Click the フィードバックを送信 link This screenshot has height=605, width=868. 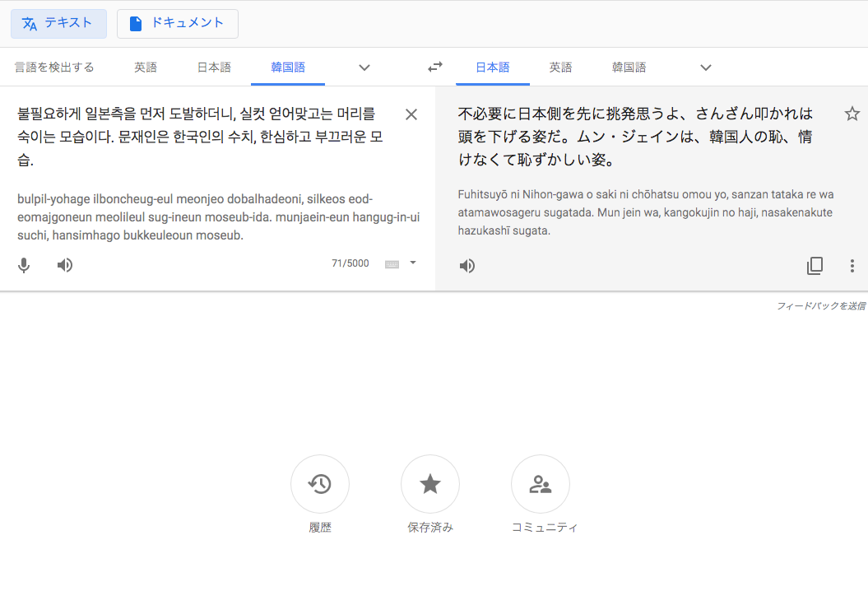tap(820, 305)
